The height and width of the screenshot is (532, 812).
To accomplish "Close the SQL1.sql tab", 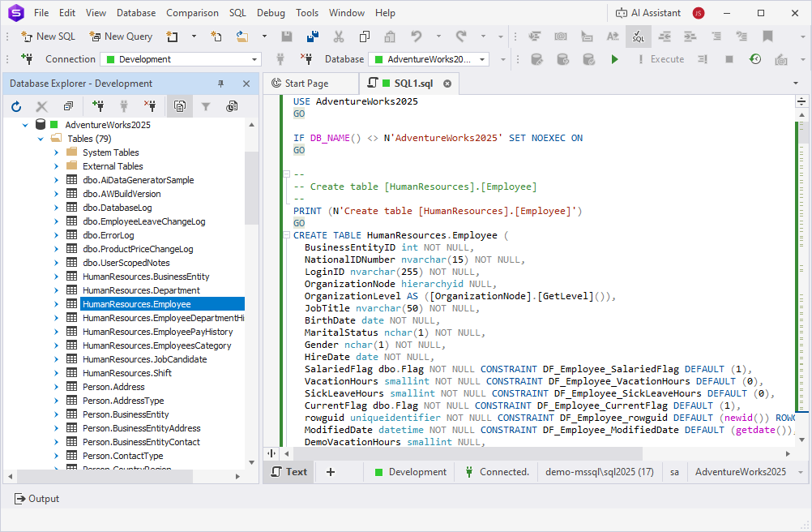I will click(x=447, y=84).
